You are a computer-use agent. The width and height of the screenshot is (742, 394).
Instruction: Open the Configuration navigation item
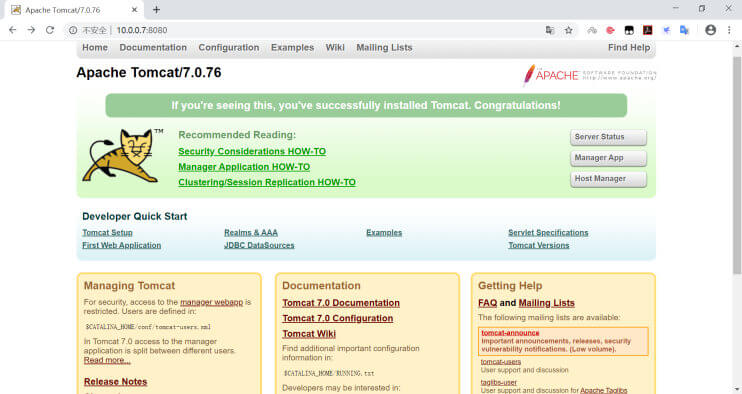229,47
